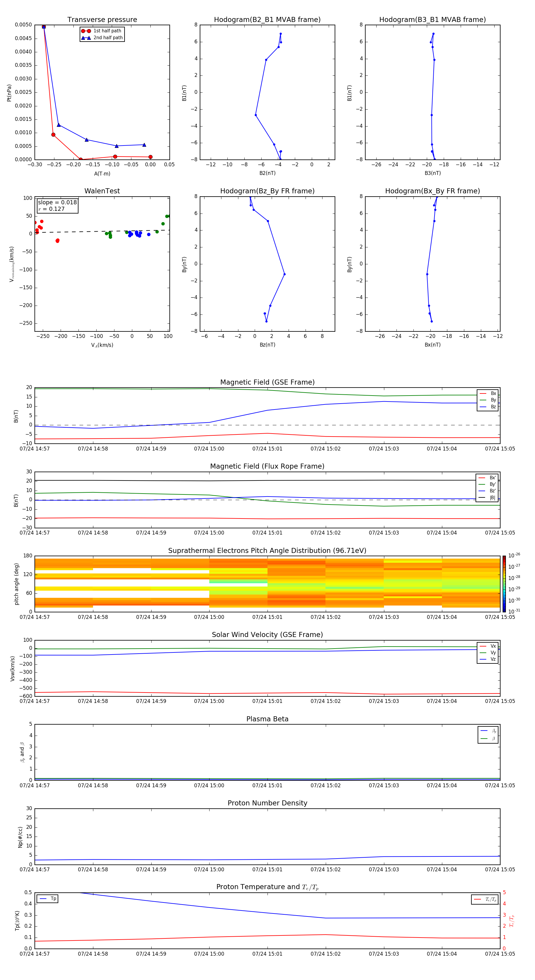Select the "Vsw(km/s)" axis label
The image size is (535, 980).
[x=12, y=668]
